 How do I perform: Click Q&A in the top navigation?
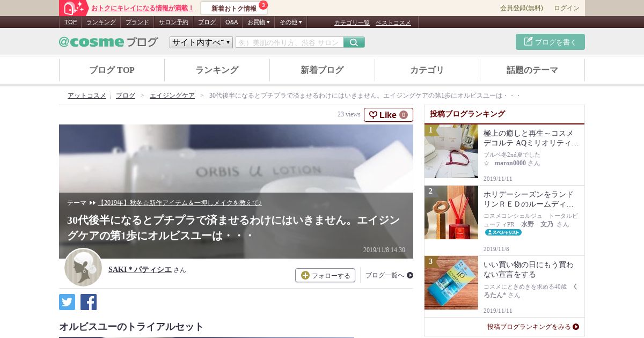tap(231, 22)
